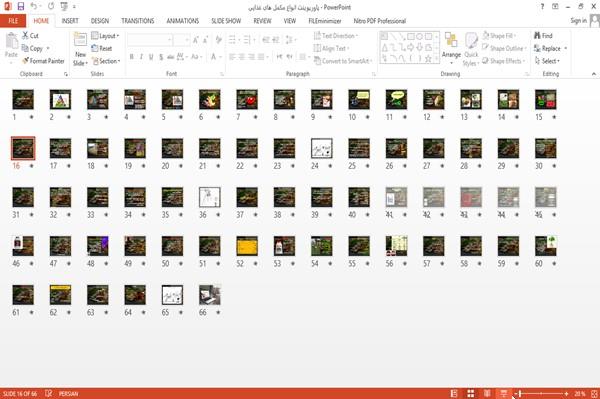The height and width of the screenshot is (399, 600).
Task: Open the Layout dropdown
Action: (x=106, y=36)
